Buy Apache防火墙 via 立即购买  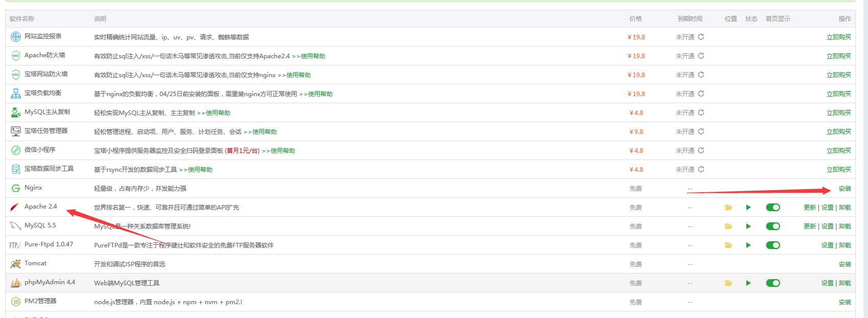839,56
